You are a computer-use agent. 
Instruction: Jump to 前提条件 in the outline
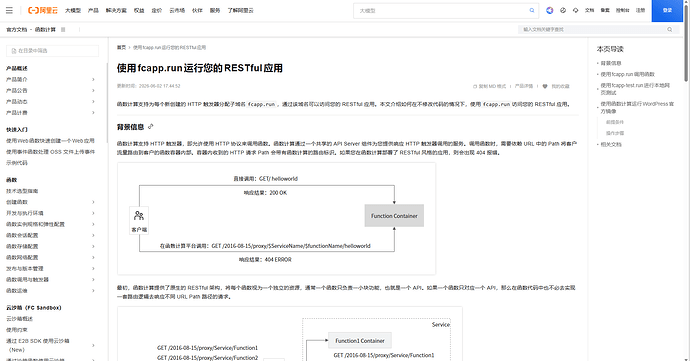tap(615, 122)
